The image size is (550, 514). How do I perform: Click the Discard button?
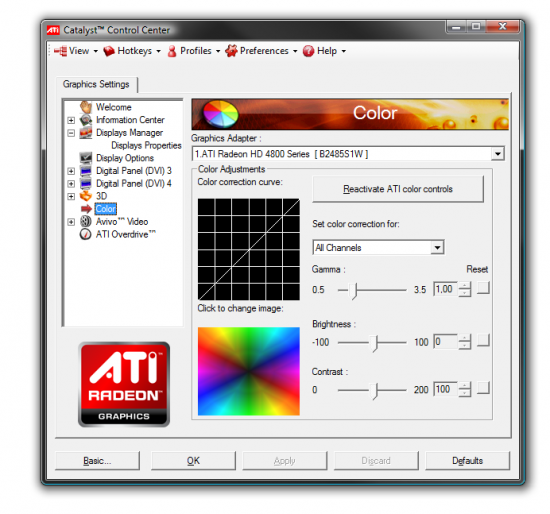[376, 461]
